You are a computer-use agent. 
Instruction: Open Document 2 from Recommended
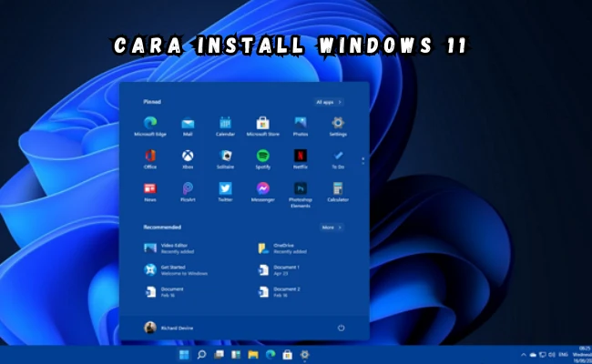tap(280, 292)
